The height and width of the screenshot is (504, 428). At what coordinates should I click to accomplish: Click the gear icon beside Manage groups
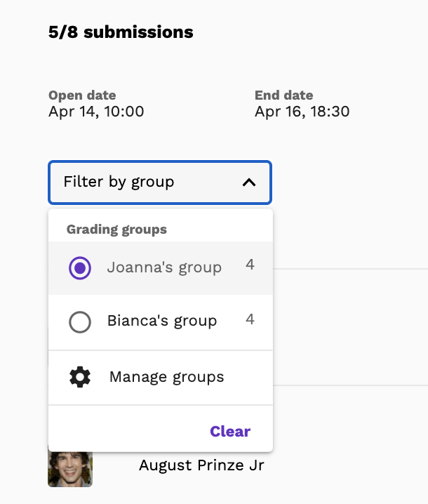[80, 377]
